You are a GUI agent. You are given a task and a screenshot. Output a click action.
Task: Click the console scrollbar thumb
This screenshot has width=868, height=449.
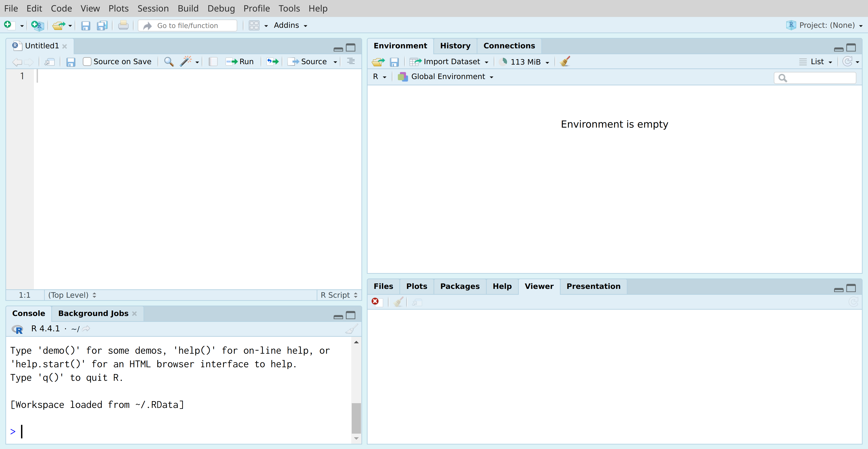click(x=356, y=418)
